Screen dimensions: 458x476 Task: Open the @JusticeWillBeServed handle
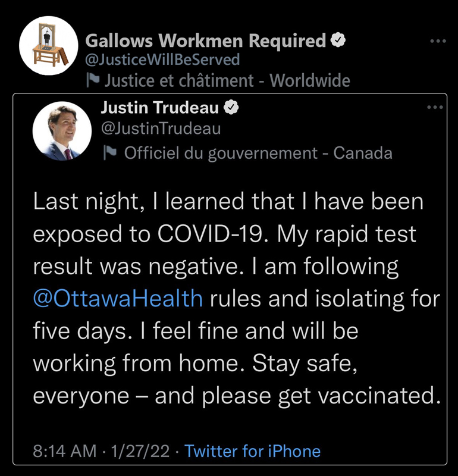click(162, 59)
